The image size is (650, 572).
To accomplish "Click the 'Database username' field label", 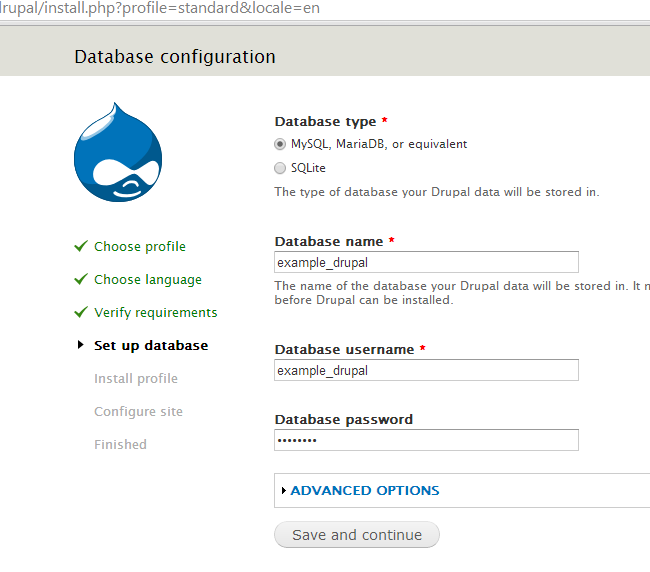I will (344, 349).
